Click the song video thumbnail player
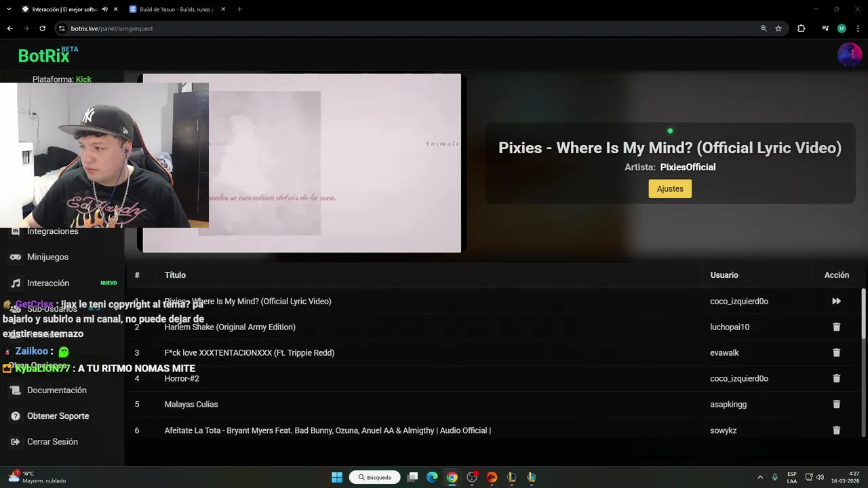The height and width of the screenshot is (488, 868). pyautogui.click(x=302, y=163)
